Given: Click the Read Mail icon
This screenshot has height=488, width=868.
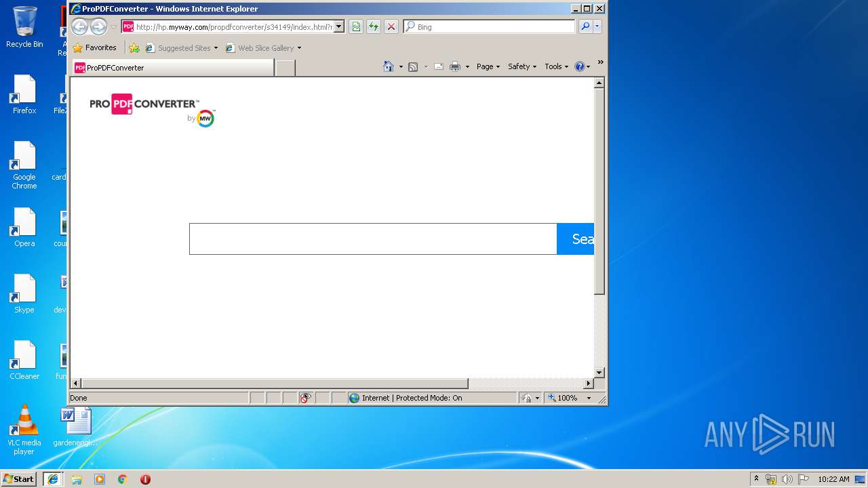Looking at the screenshot, I should tap(439, 66).
